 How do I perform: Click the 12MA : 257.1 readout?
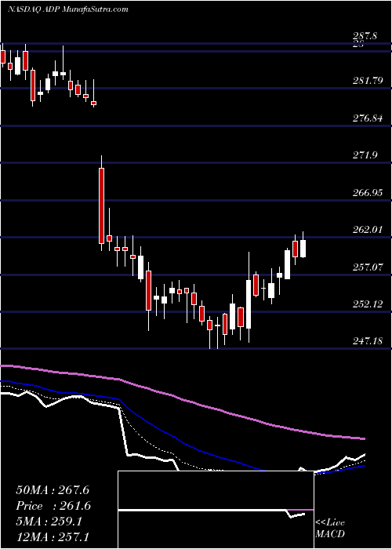[53, 536]
